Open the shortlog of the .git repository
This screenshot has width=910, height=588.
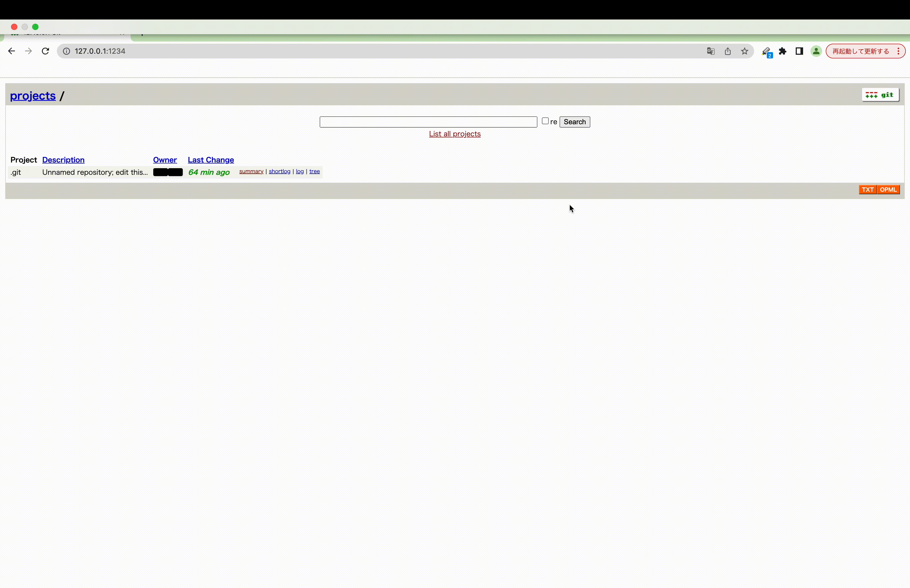280,171
